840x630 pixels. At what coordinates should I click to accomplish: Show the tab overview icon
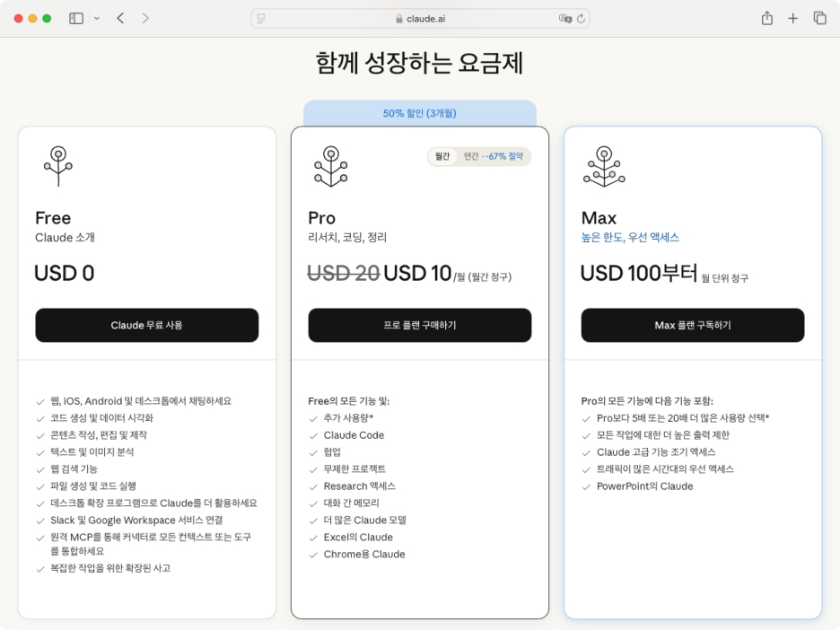pyautogui.click(x=819, y=18)
